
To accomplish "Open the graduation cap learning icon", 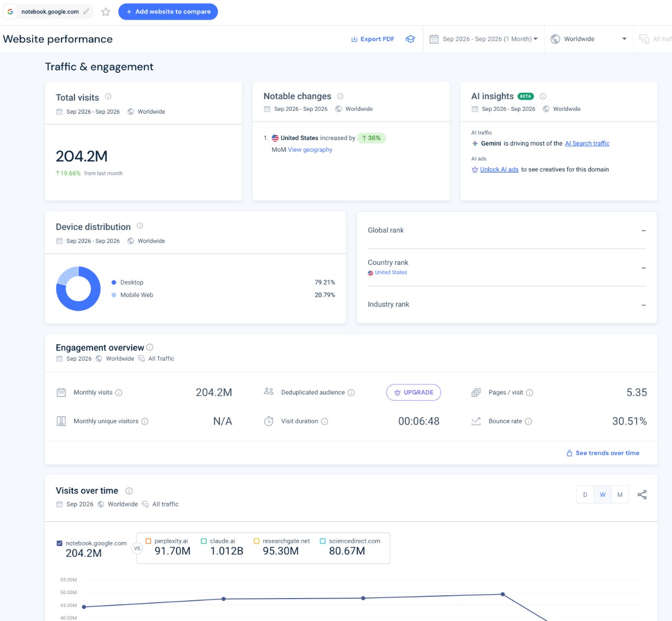I will click(x=410, y=39).
